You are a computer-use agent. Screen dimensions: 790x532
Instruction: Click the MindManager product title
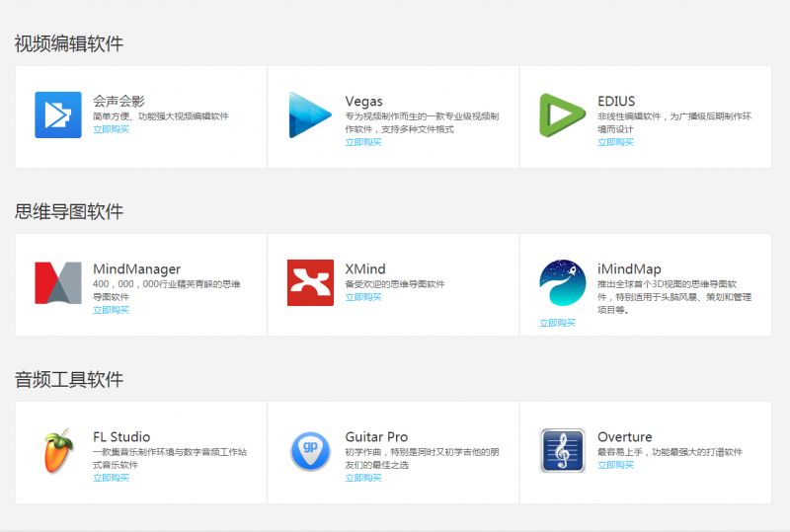[136, 269]
